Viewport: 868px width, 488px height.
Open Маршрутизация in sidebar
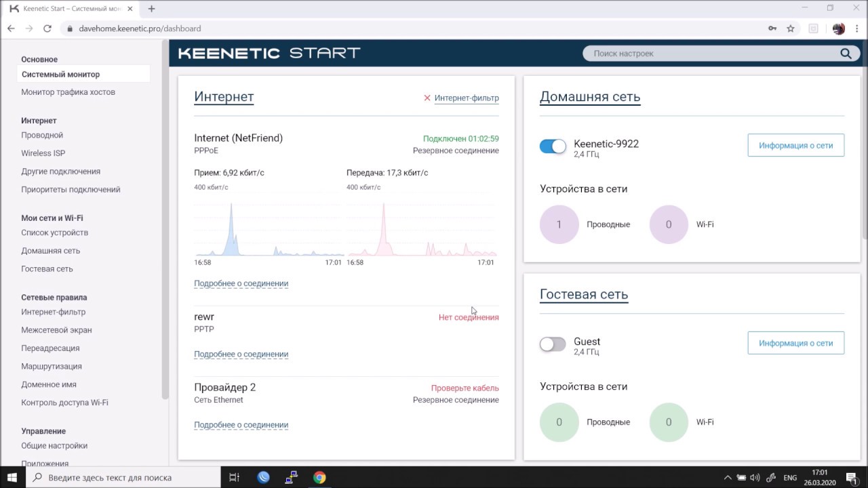(x=52, y=366)
